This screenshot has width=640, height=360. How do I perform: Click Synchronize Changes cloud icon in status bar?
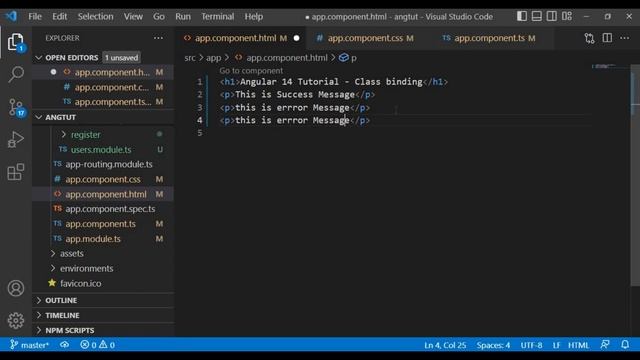(64, 345)
